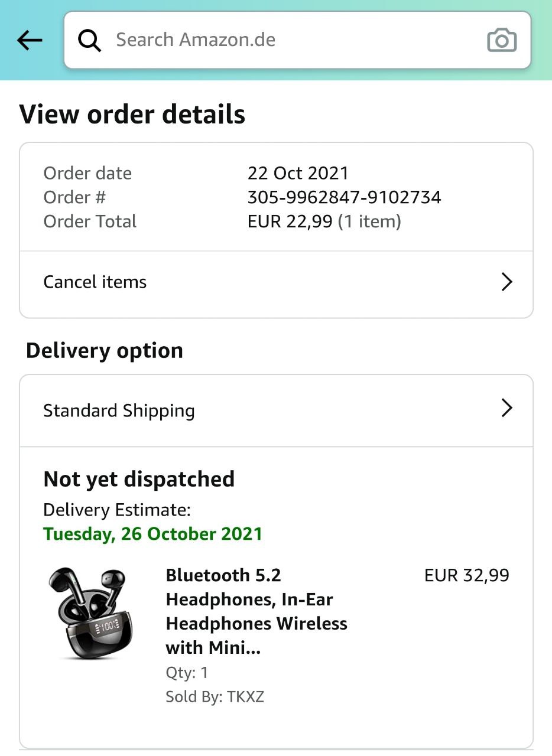Open the camera search icon

[502, 40]
